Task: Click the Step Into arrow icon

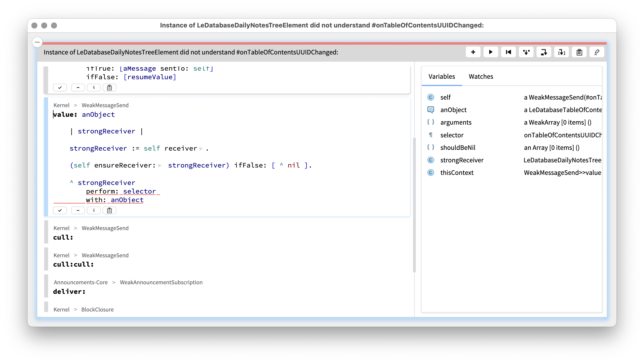Action: point(526,52)
